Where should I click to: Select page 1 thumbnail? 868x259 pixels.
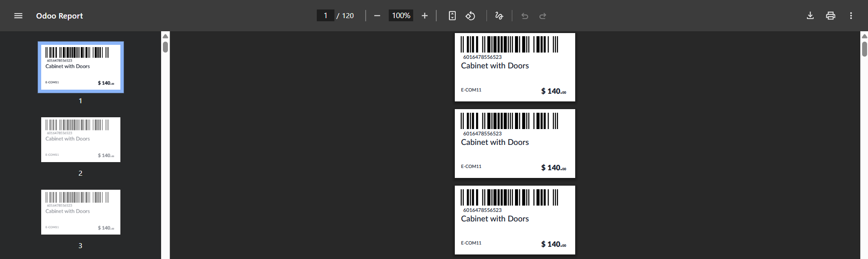coord(81,67)
